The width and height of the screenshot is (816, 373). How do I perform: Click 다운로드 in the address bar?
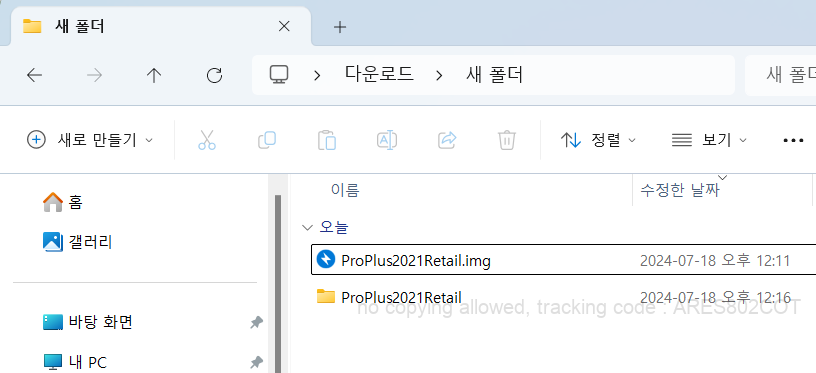379,75
